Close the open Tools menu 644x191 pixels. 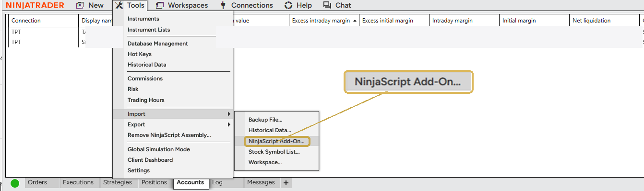tap(130, 5)
